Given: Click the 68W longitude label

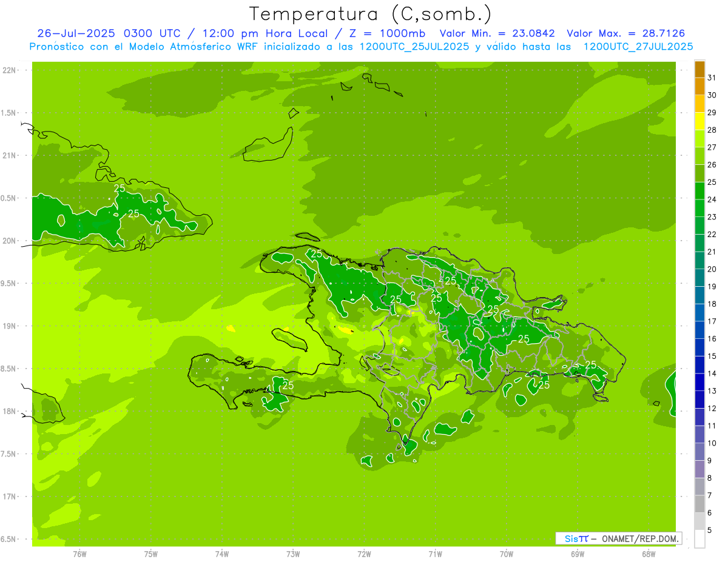Looking at the screenshot, I should click(649, 554).
